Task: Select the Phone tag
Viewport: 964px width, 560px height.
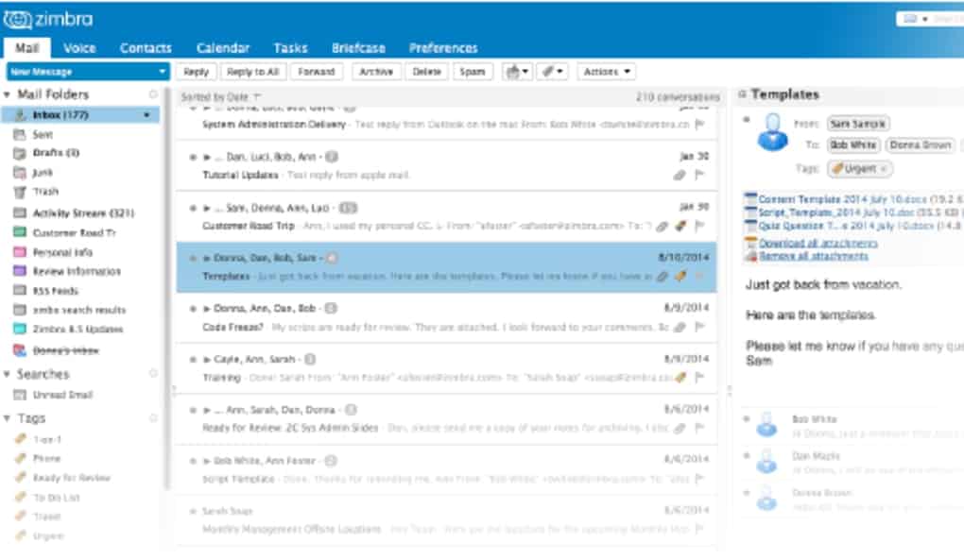Action: (x=46, y=459)
